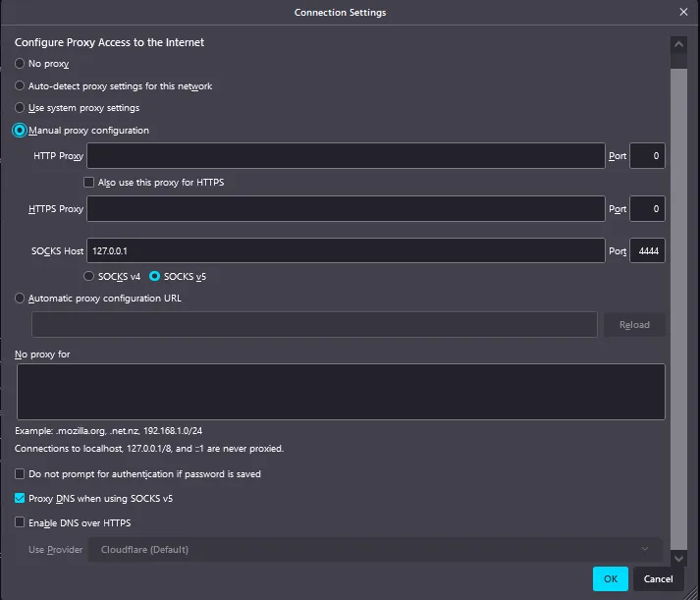Click the HTTPS Proxy host field
This screenshot has width=700, height=600.
[346, 209]
